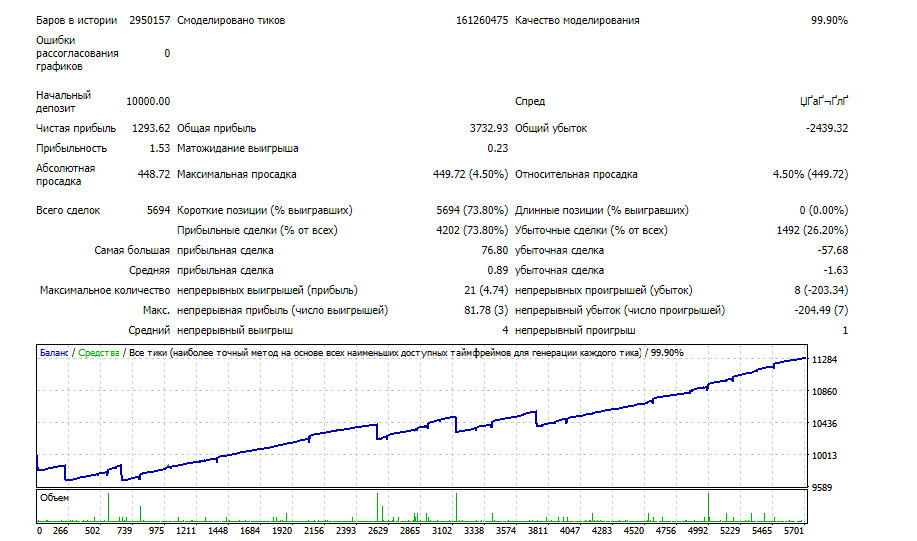
Task: Click the Прибыльность label
Action: click(x=71, y=149)
